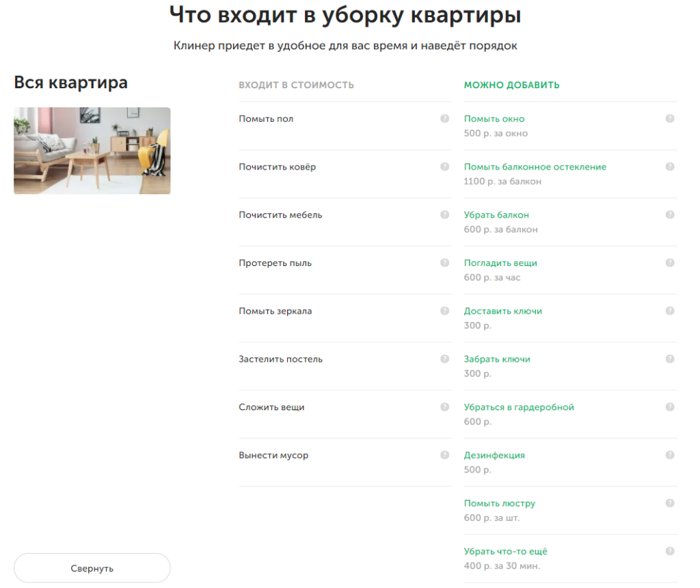Open the question-mark hint for Почистить ковёр

tap(444, 167)
